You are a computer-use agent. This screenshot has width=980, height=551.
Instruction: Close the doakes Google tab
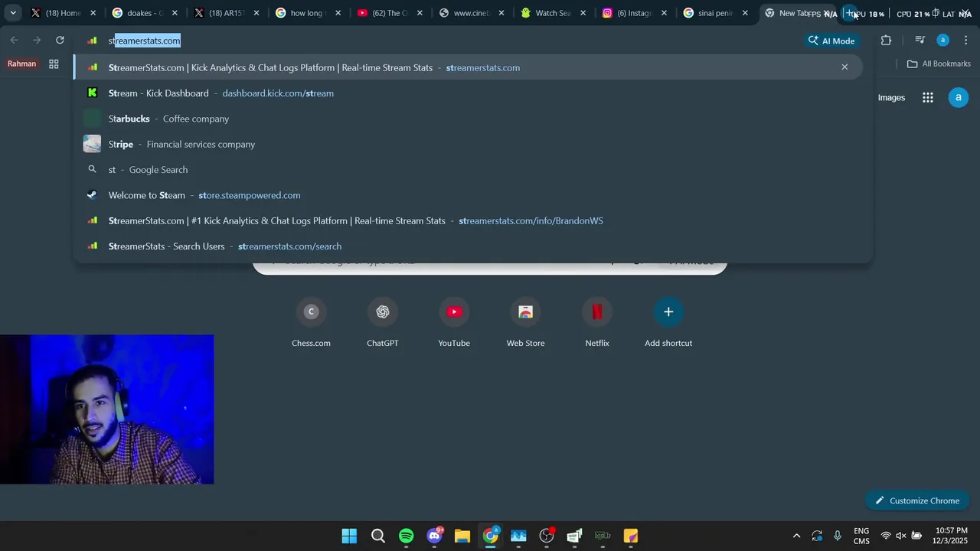point(175,13)
